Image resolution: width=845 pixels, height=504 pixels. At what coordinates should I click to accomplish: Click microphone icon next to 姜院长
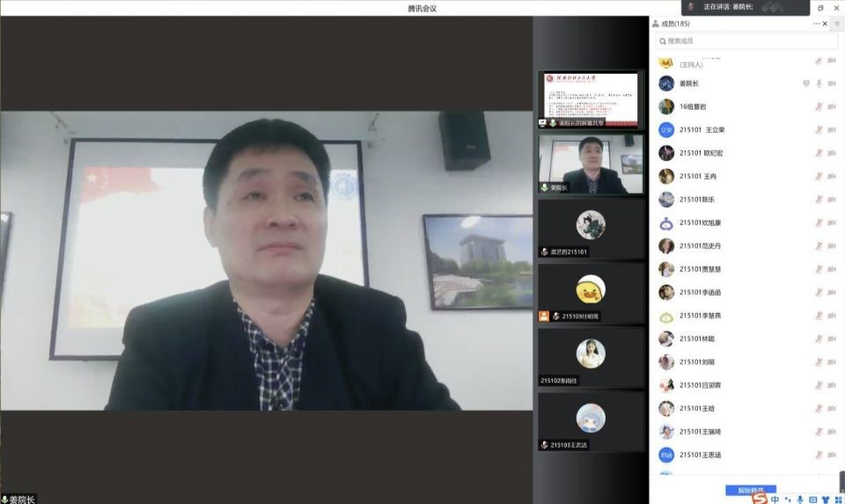819,84
